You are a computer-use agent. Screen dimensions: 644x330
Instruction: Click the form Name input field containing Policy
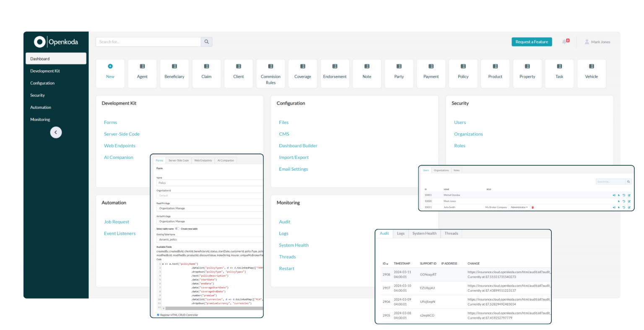click(210, 183)
